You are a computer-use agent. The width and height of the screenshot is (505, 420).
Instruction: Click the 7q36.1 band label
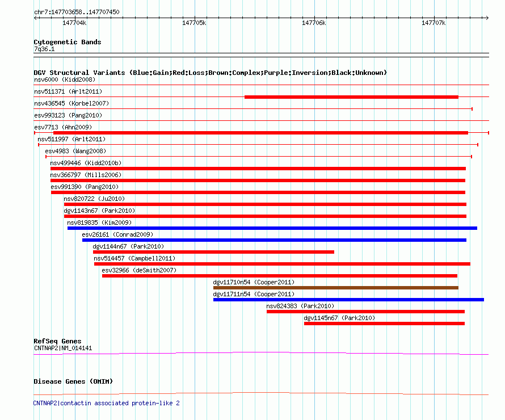tap(44, 49)
